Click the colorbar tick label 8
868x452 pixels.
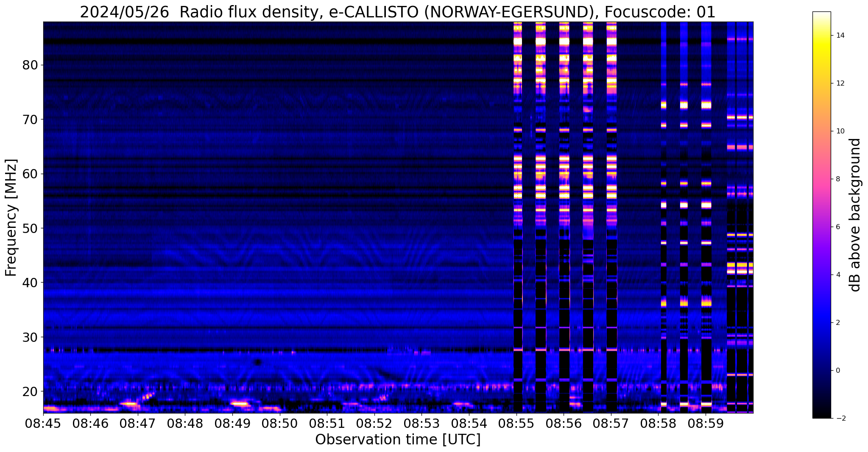pyautogui.click(x=837, y=179)
